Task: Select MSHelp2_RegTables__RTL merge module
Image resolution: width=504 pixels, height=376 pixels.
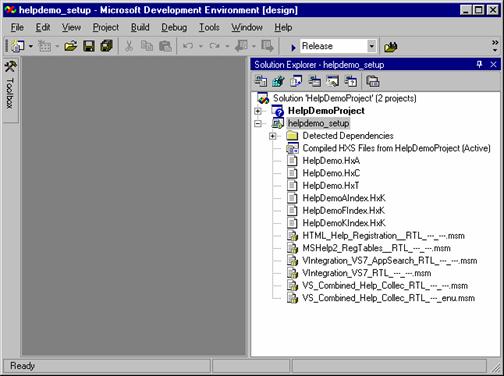Action: pyautogui.click(x=376, y=248)
